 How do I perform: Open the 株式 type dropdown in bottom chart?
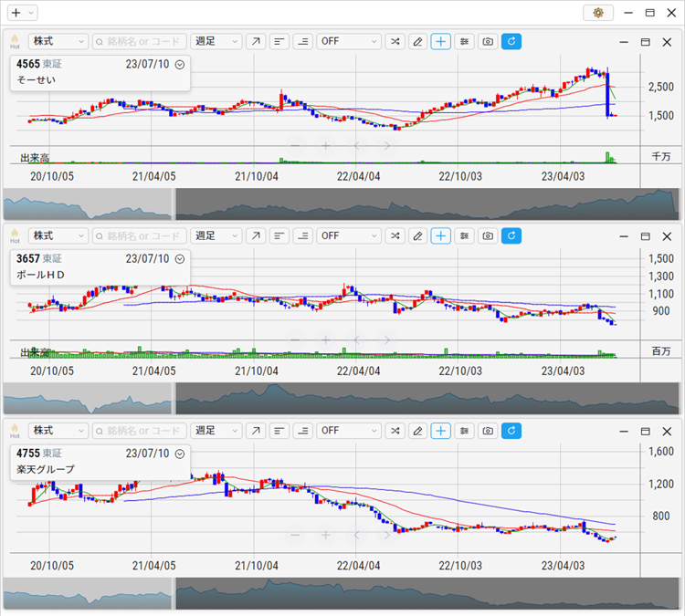(x=58, y=431)
